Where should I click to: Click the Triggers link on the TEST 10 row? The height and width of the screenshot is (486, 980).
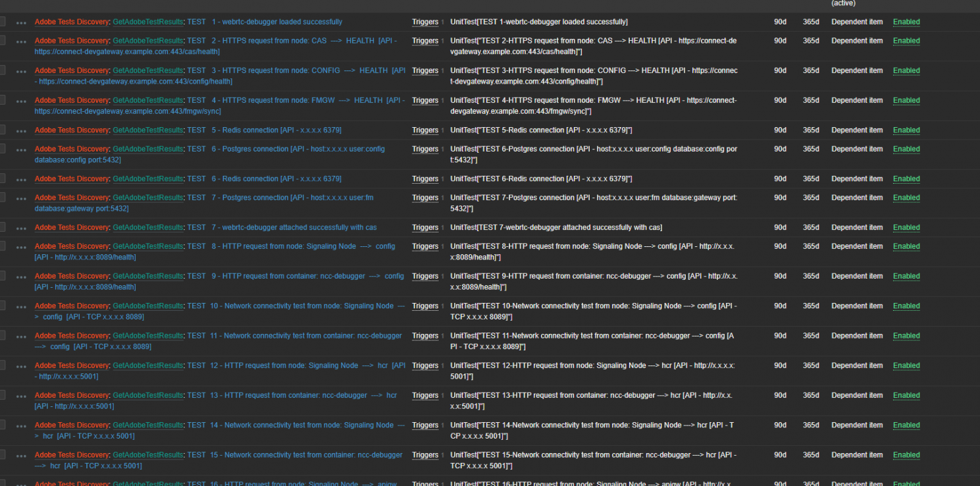[x=425, y=306]
